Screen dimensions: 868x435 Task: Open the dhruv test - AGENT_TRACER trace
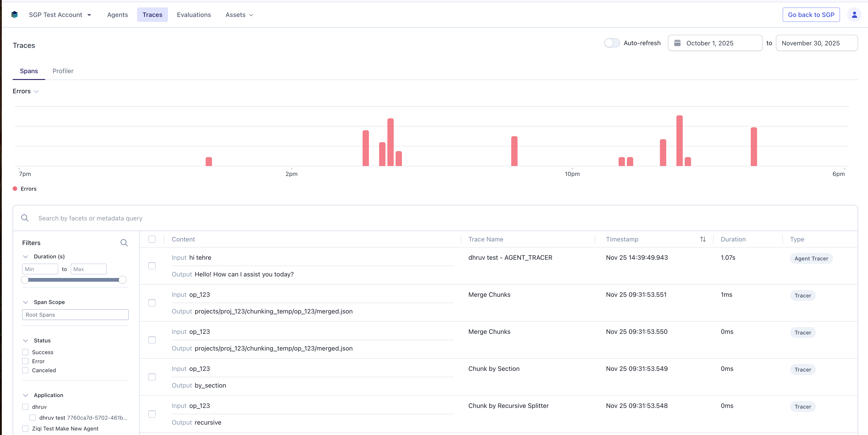[510, 258]
